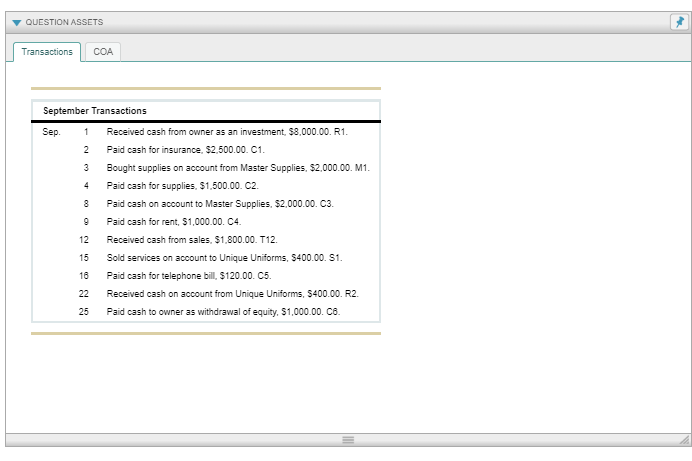
Task: Click the QUESTION ASSETS header title
Action: (x=64, y=22)
